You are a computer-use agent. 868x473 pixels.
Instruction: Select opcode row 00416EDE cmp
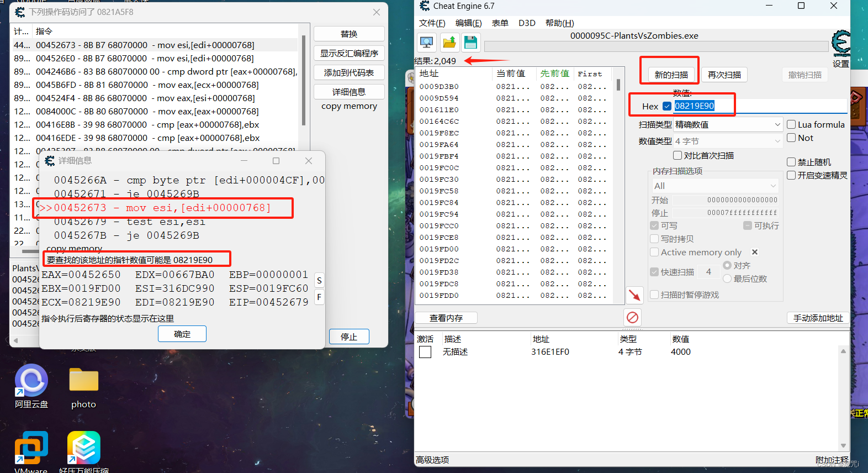(x=155, y=138)
